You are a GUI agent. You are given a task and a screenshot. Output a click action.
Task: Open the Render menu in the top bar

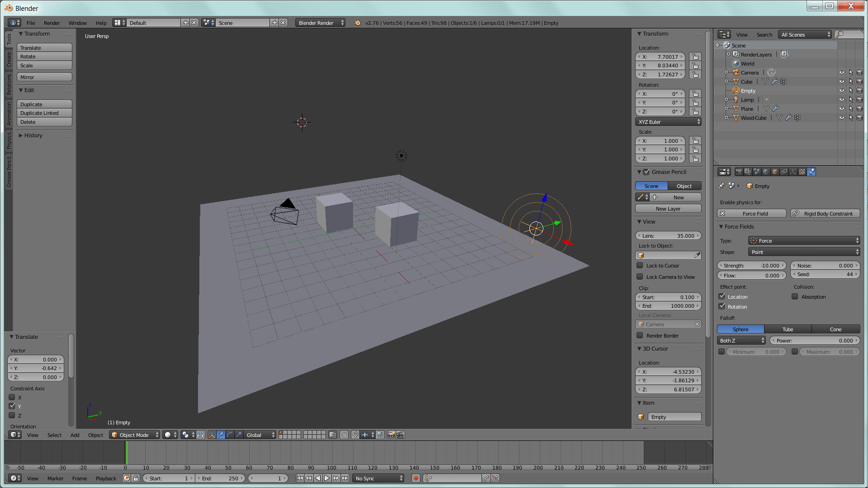coord(52,23)
